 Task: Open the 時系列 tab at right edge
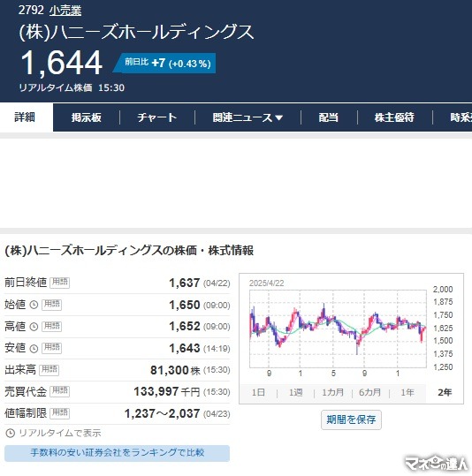pos(461,117)
